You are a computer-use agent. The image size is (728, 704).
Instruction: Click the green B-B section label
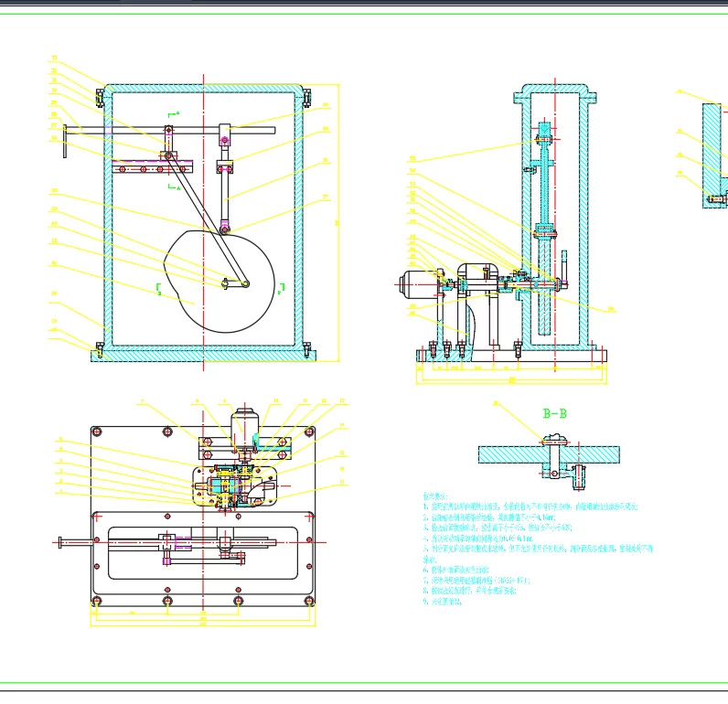(x=555, y=413)
